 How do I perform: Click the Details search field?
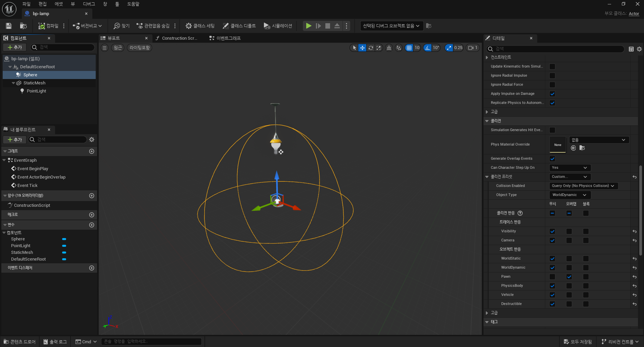556,49
